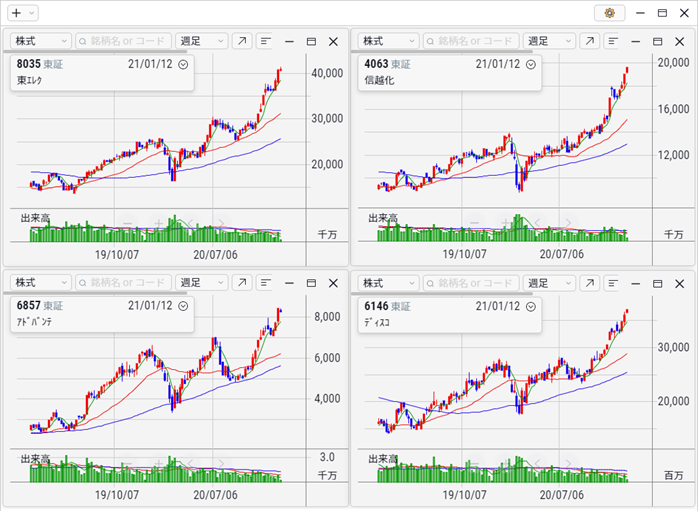Open 株式 dropdown in 4063 panel
Screen dimensions: 698x511
coord(388,41)
